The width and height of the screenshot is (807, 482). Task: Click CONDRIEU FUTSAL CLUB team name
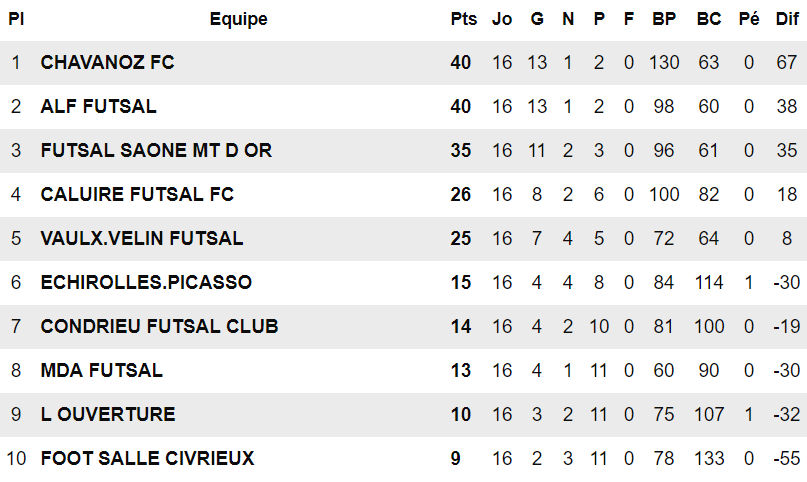(x=159, y=326)
